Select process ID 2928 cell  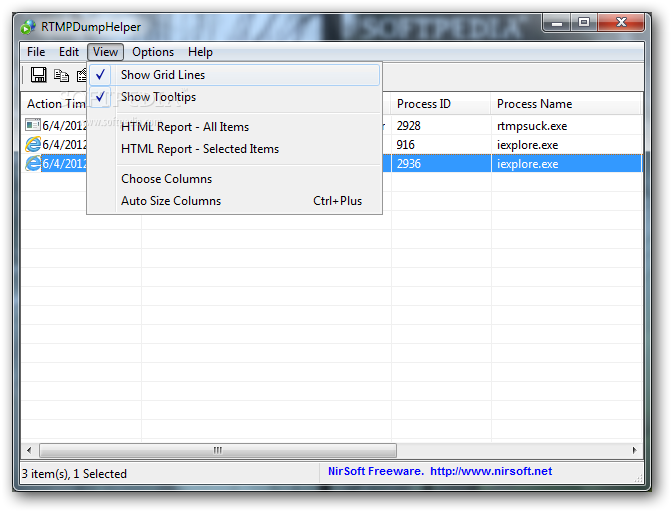[x=408, y=126]
